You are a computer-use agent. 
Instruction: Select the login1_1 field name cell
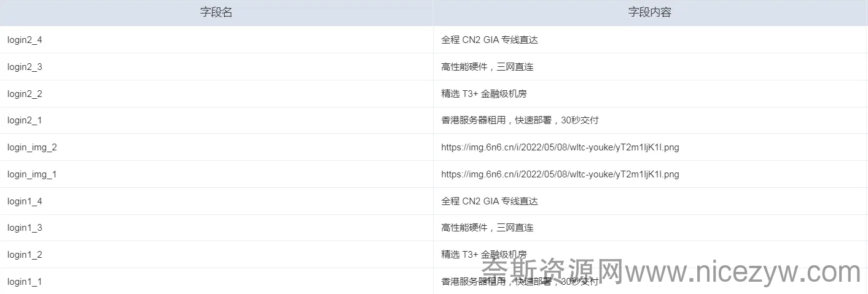point(216,281)
